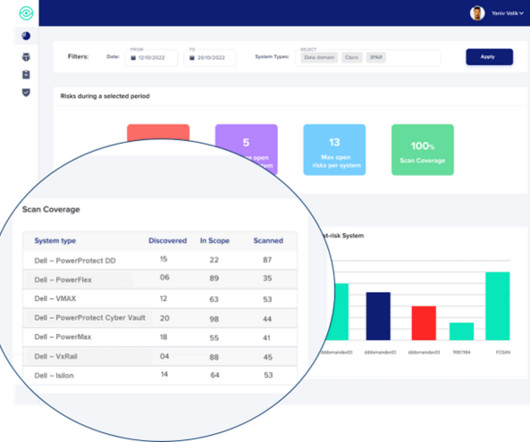Select the Dell – Isilon row
The image size is (530, 442).
160,375
